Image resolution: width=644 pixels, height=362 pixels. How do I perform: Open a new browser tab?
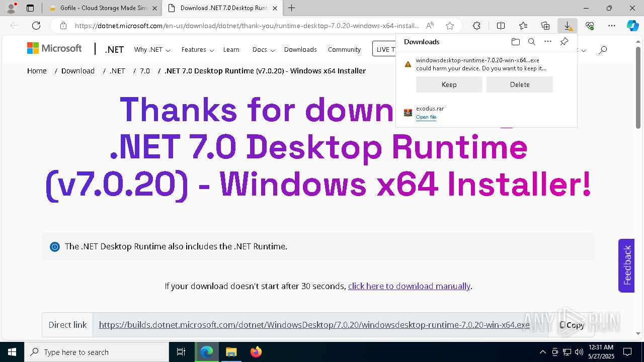(x=291, y=8)
